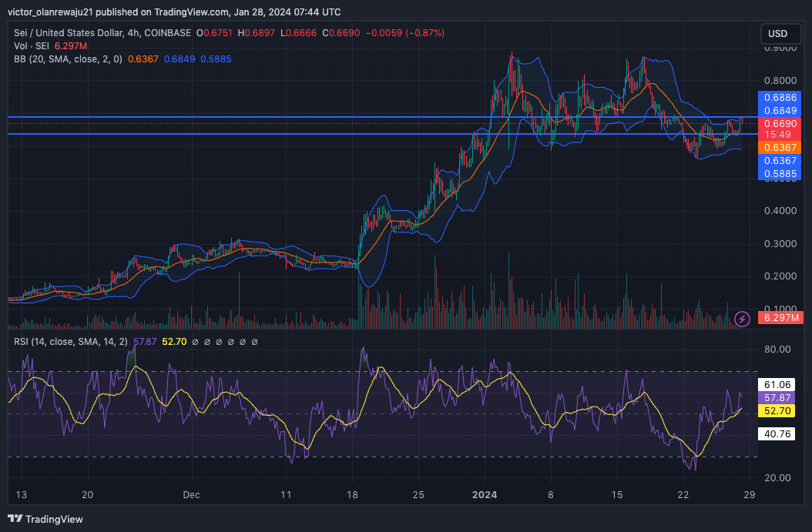812x532 pixels.
Task: Click the −0.0059 (−0.87%) change value
Action: 405,33
